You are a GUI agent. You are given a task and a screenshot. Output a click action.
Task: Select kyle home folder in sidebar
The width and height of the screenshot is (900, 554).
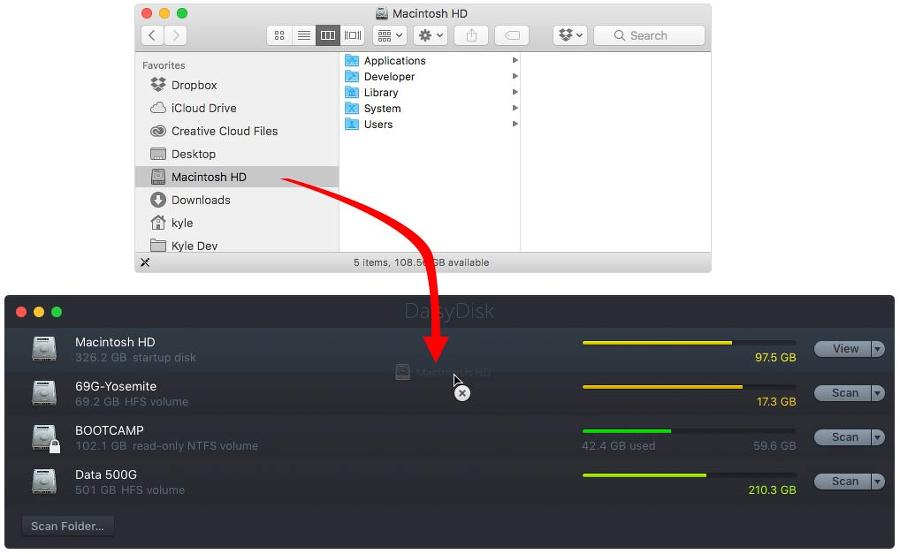pos(237,223)
